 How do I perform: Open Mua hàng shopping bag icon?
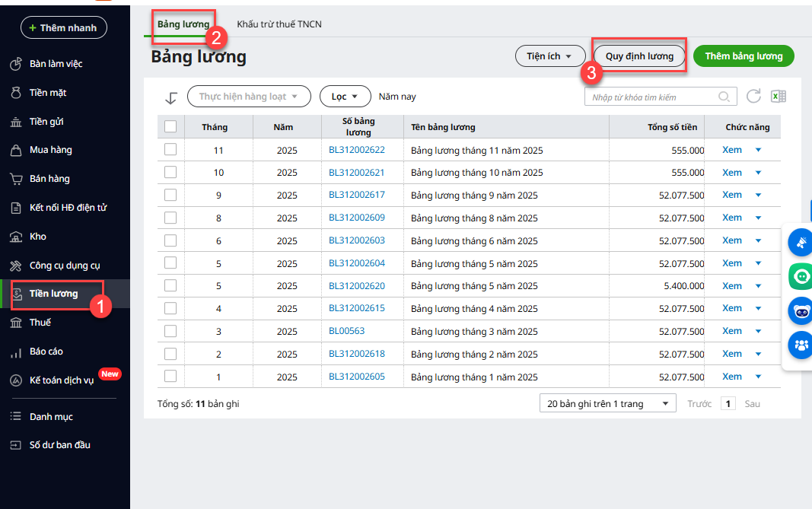[x=16, y=150]
